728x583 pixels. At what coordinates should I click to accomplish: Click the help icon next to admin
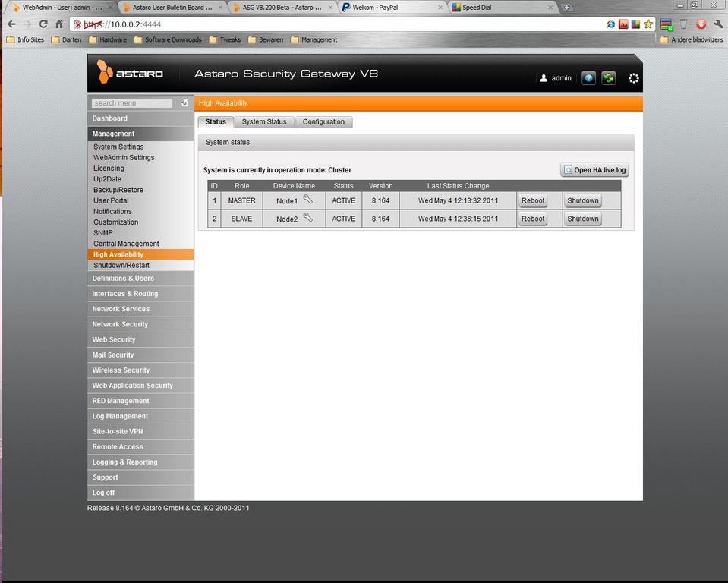[588, 78]
